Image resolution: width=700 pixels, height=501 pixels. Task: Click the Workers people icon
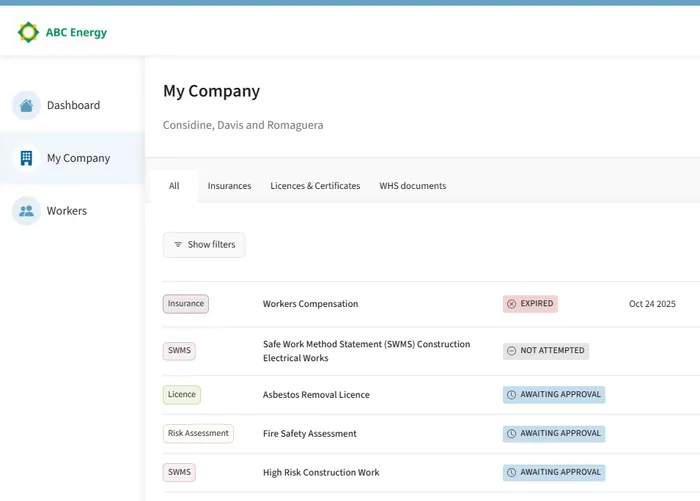click(x=26, y=211)
